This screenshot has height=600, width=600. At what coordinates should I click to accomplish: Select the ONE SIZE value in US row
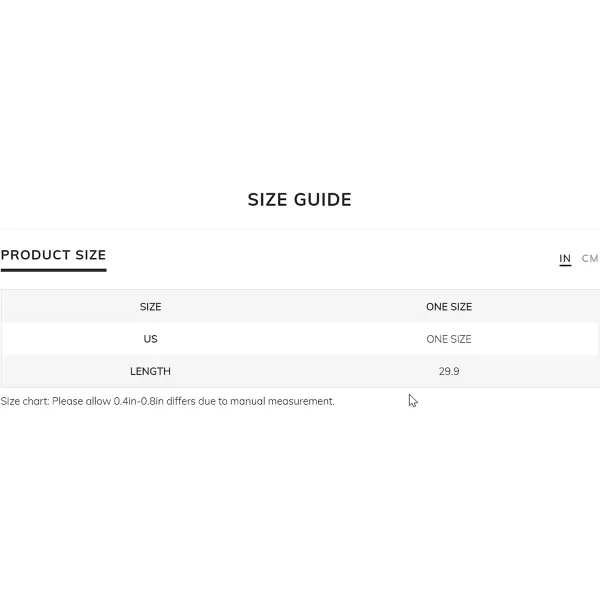pyautogui.click(x=449, y=339)
